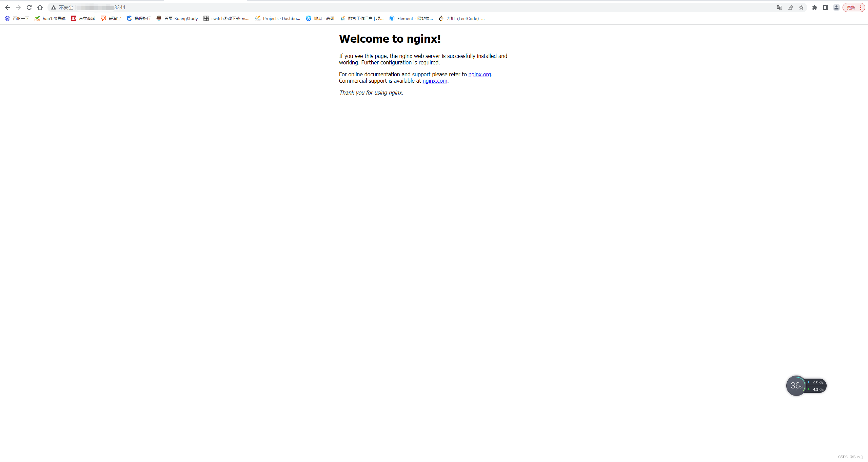The height and width of the screenshot is (462, 868).
Task: Open the user profile avatar
Action: pos(836,7)
